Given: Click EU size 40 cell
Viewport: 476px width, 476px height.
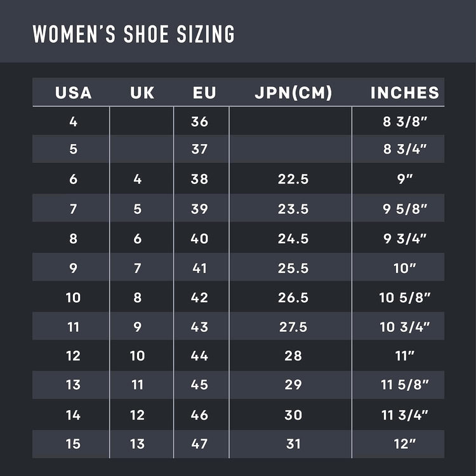Looking at the screenshot, I should click(199, 239).
